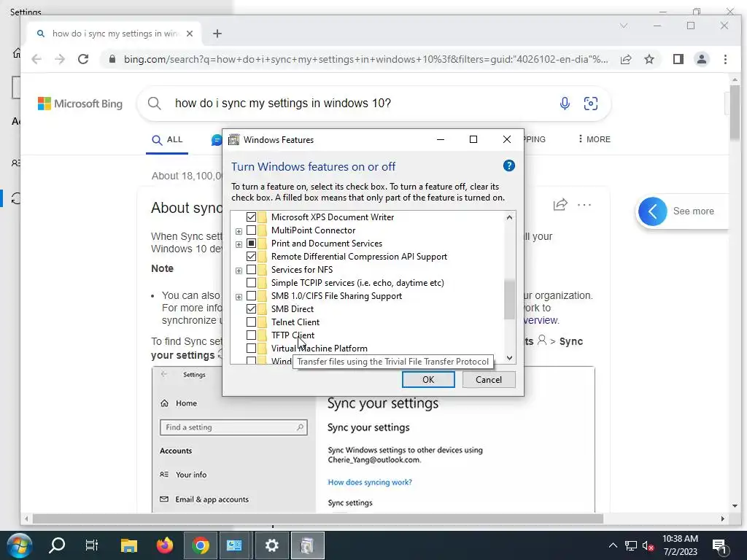This screenshot has height=560, width=747.
Task: Click the Bing microphone voice search icon
Action: point(565,104)
